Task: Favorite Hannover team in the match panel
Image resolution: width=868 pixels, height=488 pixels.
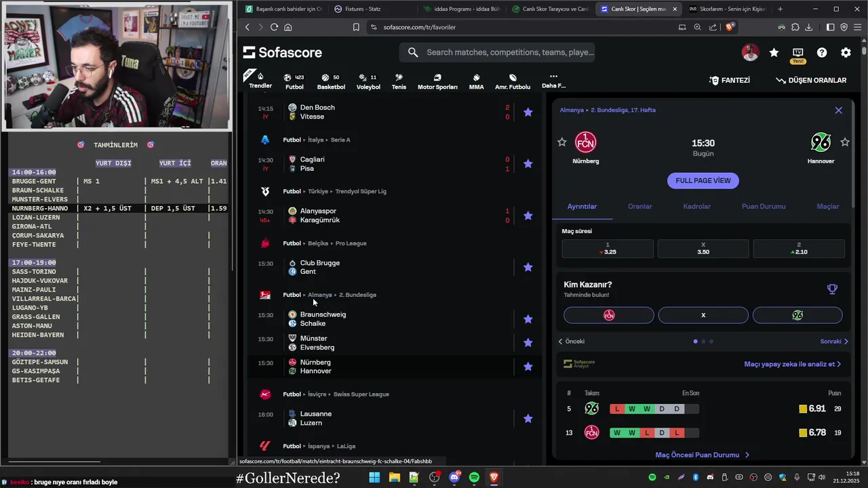Action: pos(845,142)
